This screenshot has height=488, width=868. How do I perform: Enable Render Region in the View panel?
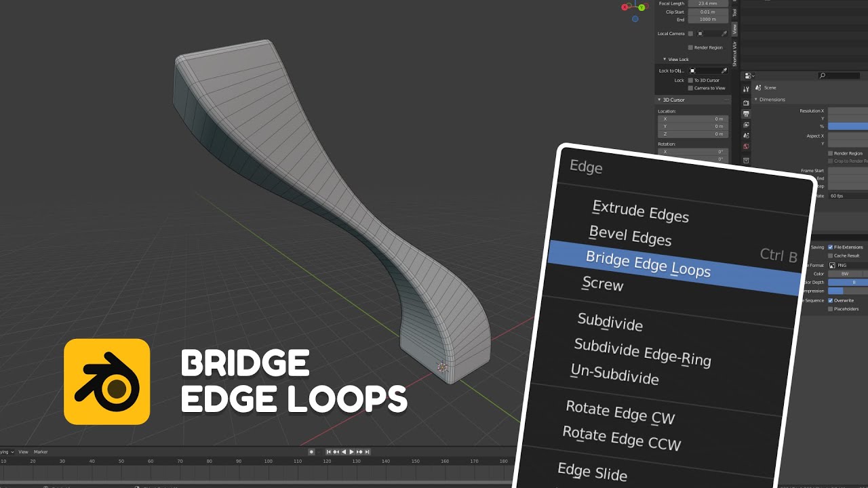pyautogui.click(x=690, y=47)
